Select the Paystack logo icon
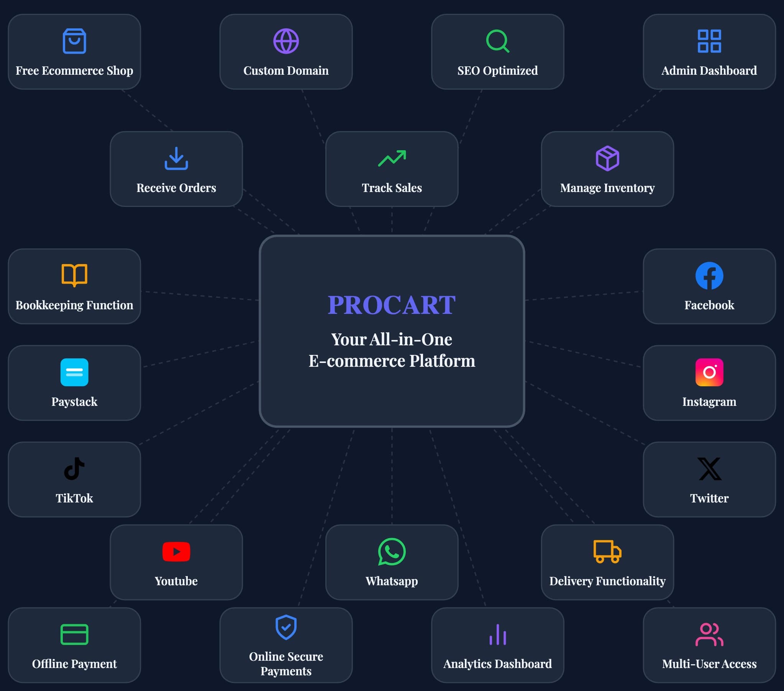 [74, 372]
